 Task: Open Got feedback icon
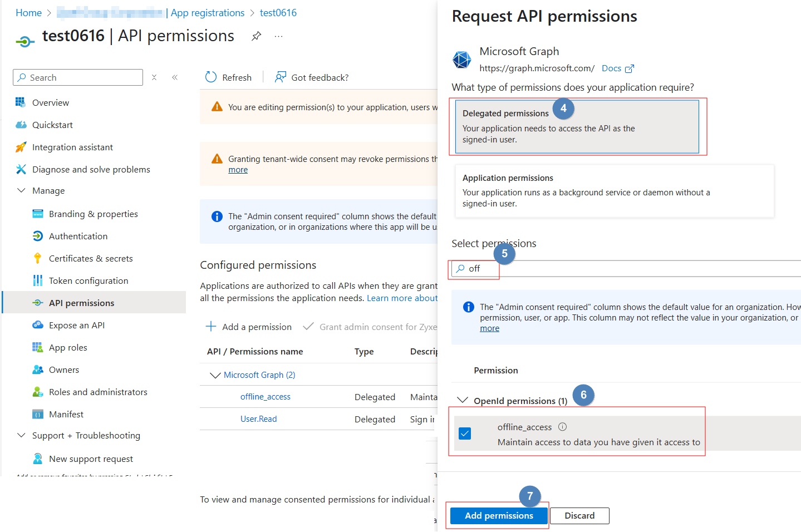tap(281, 77)
